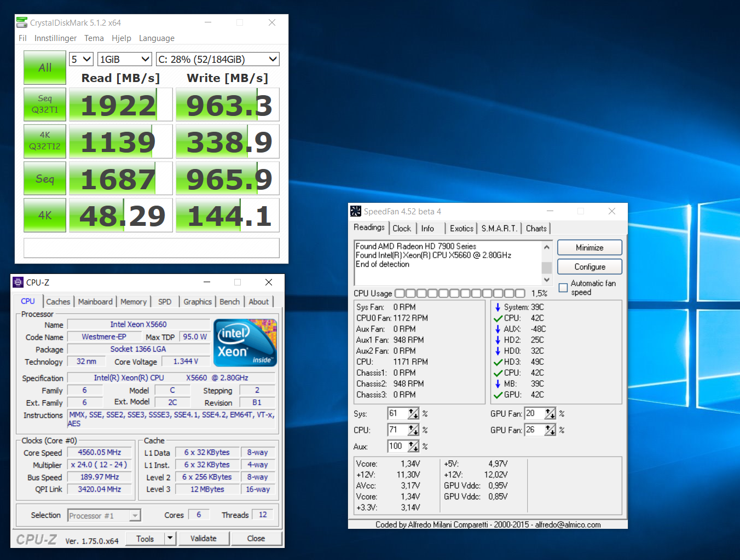The height and width of the screenshot is (560, 740).
Task: Start the plain Seq test
Action: click(x=45, y=178)
